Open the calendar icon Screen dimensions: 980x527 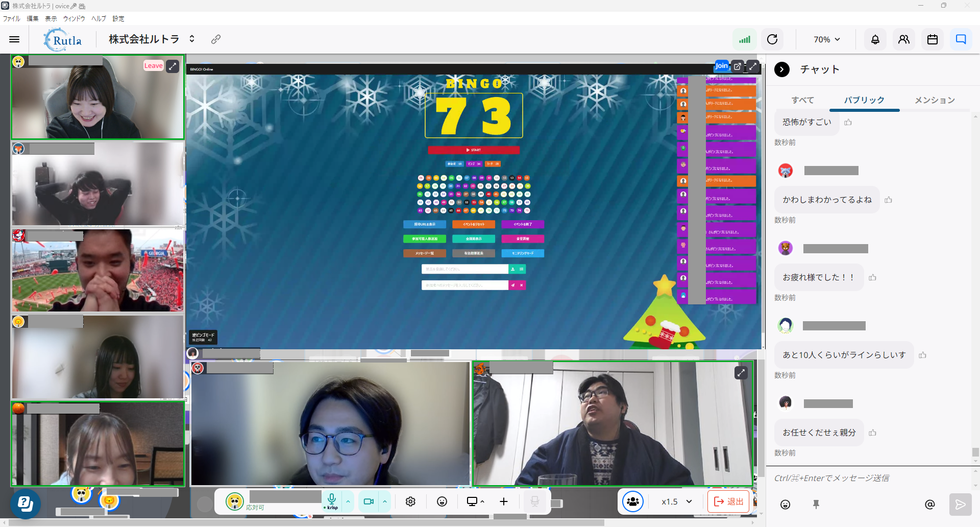point(932,39)
